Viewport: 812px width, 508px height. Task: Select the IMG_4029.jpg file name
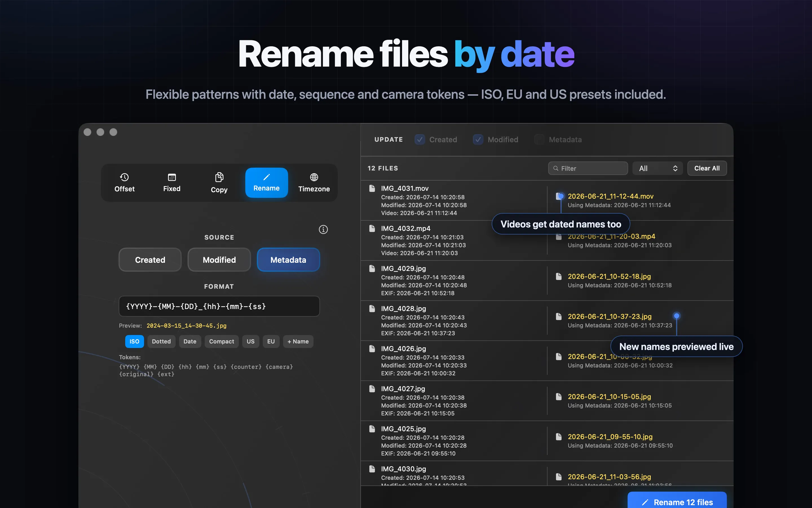pos(403,268)
